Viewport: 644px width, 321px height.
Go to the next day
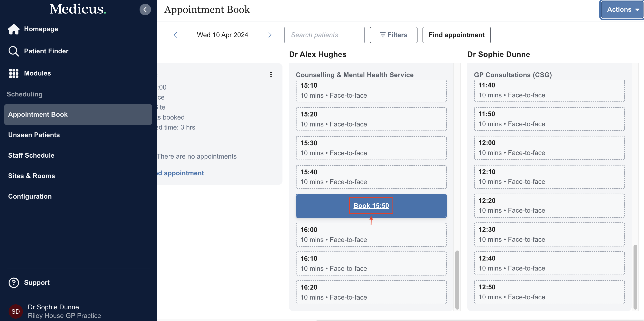(270, 35)
